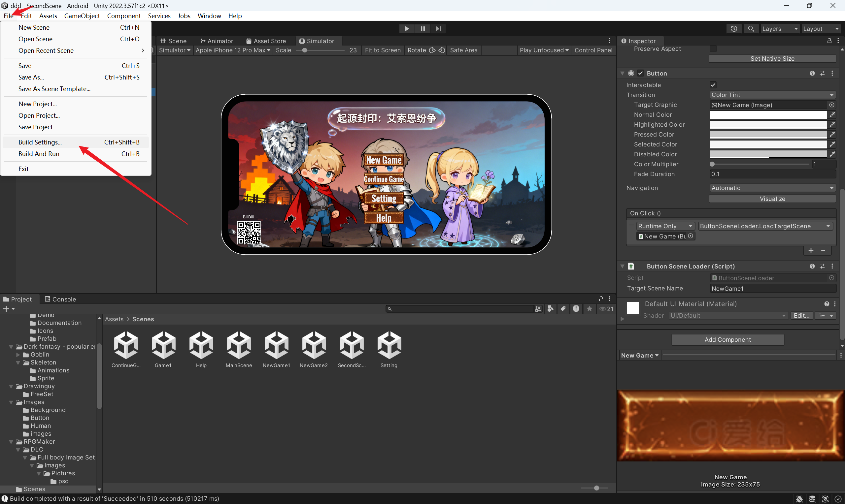The image size is (845, 504).
Task: Click the Target Scene Name input field
Action: coord(773,288)
